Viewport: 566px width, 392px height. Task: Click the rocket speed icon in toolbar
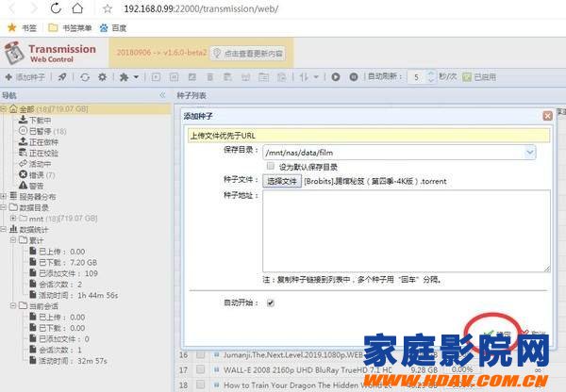(x=62, y=77)
